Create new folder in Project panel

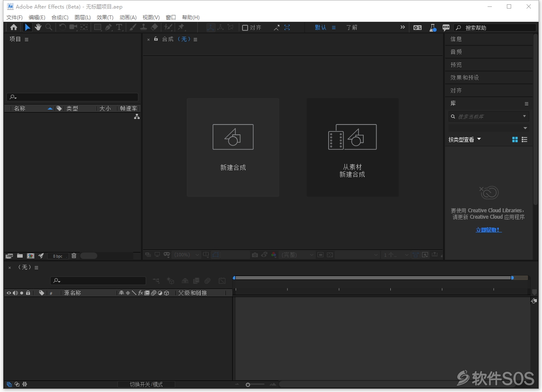tap(20, 255)
